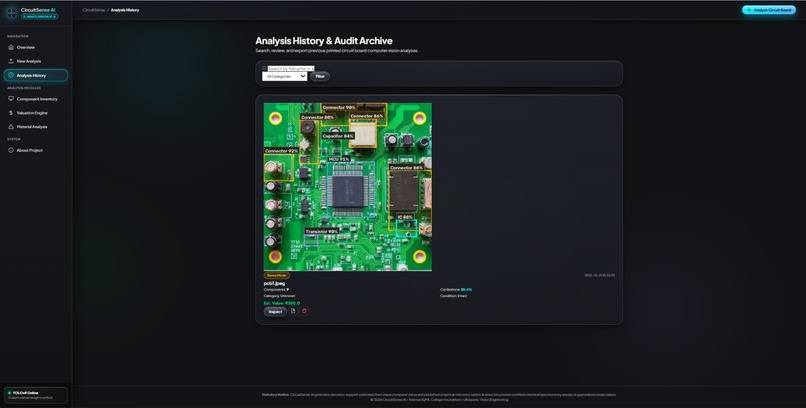Open the All Categories dropdown
806x408 pixels.
[x=284, y=76]
